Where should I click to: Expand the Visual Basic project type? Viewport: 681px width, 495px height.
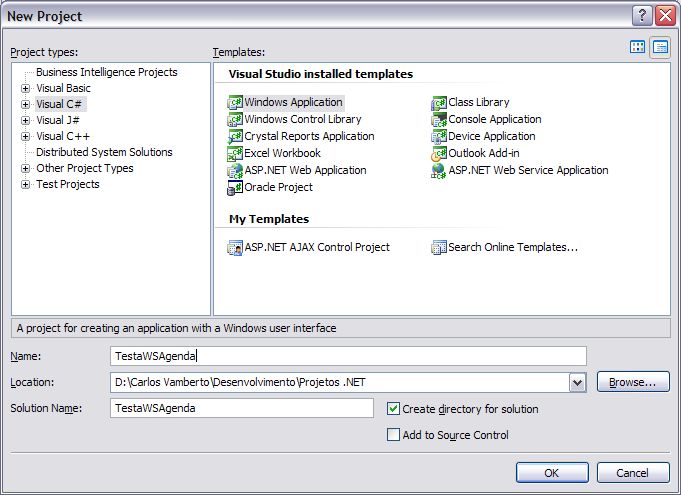(x=26, y=88)
